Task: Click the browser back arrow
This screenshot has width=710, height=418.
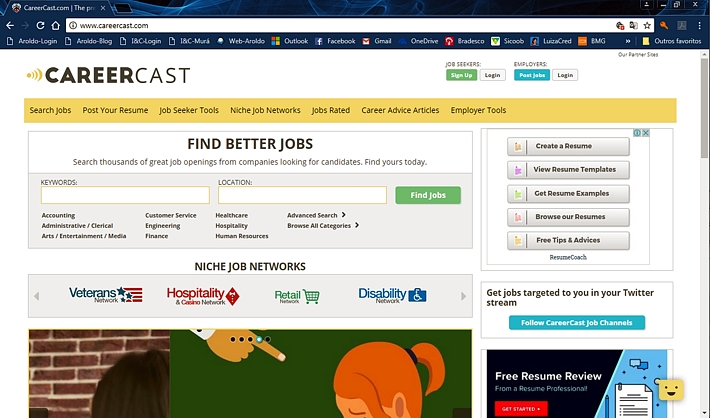Action: point(10,25)
